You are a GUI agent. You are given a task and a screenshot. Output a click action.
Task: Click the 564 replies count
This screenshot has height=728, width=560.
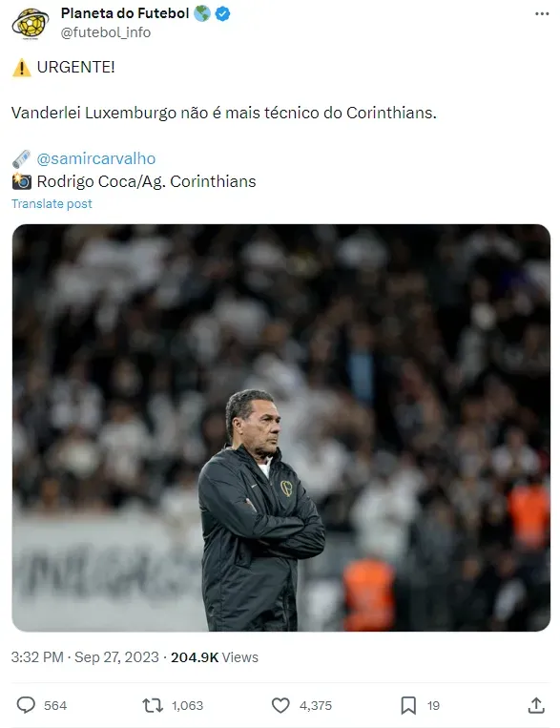(x=55, y=706)
